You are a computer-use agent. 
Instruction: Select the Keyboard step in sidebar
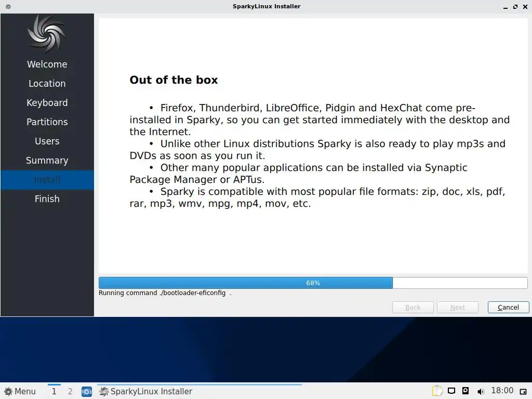click(47, 102)
